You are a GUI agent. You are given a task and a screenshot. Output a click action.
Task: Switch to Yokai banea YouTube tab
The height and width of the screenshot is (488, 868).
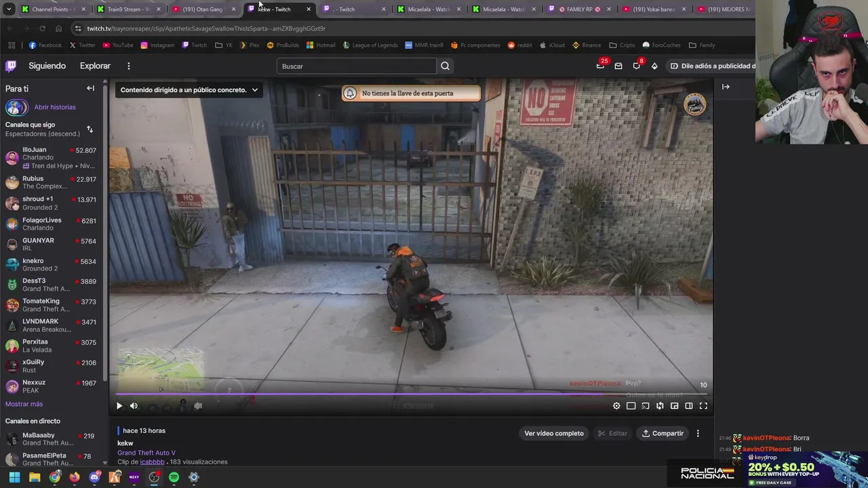pyautogui.click(x=654, y=9)
